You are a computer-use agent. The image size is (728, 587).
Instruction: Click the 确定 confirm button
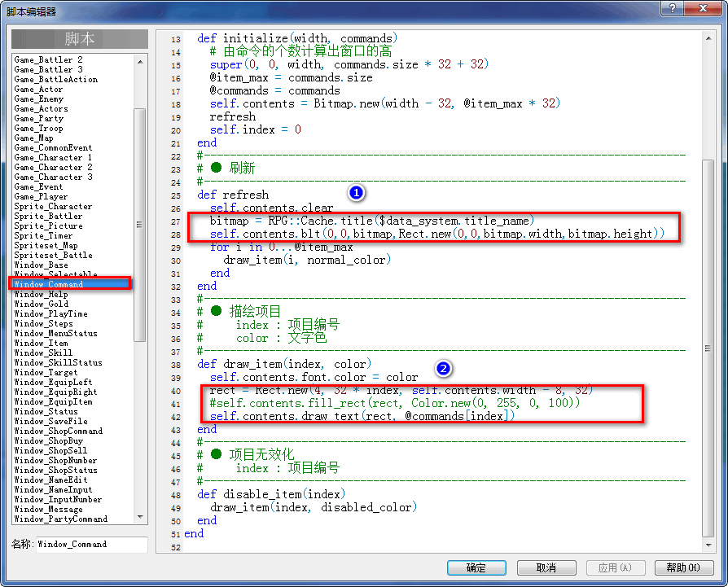476,567
